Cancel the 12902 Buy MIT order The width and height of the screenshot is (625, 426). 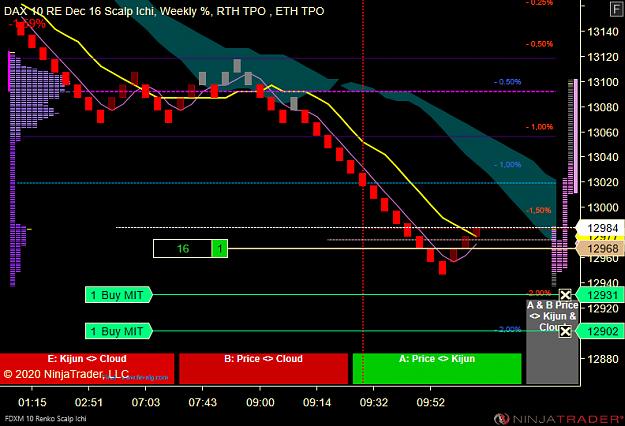pos(565,332)
